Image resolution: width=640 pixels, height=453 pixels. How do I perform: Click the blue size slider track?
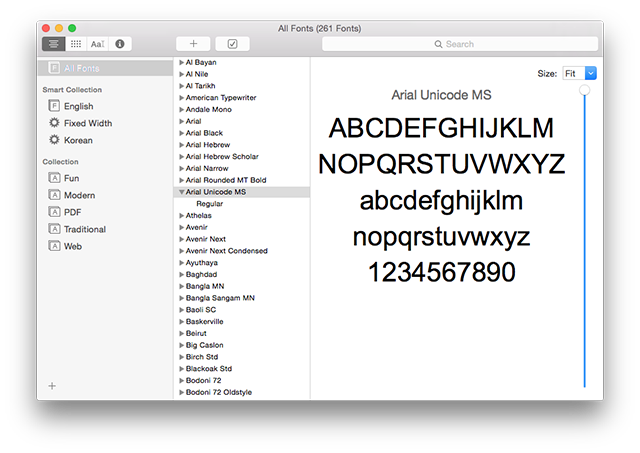tap(584, 241)
